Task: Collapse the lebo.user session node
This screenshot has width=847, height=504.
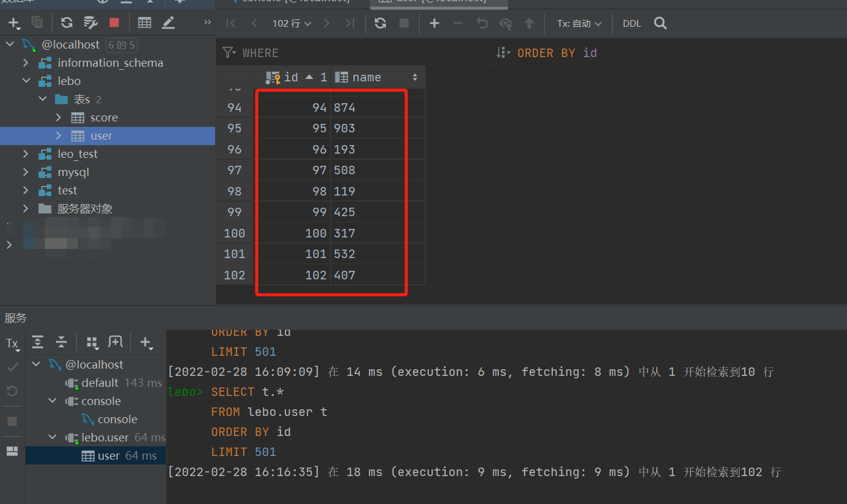Action: [53, 437]
